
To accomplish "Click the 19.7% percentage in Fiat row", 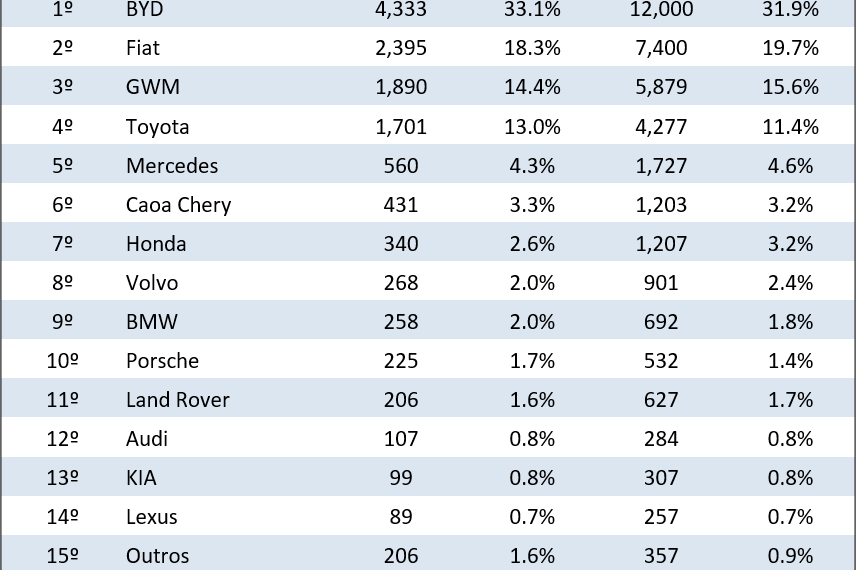I will 790,48.
